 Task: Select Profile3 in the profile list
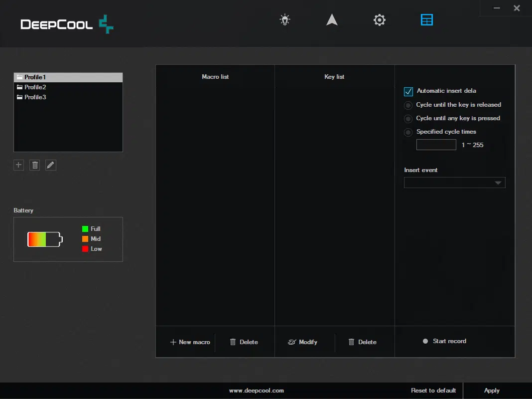(35, 97)
